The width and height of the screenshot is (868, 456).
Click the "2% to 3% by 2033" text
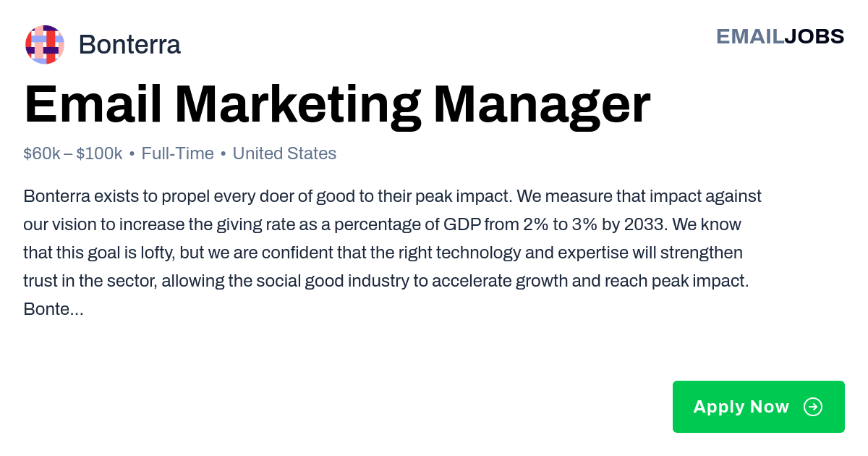(593, 224)
